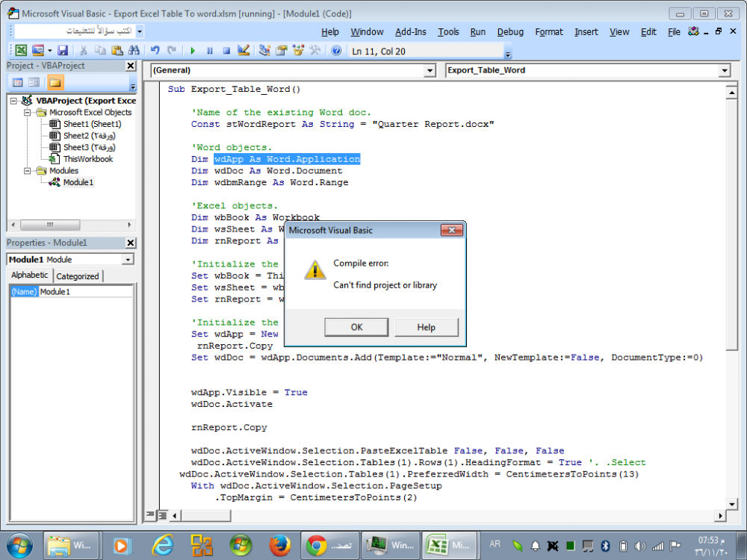Close the Properties - Module1 panel
Viewport: 747px width, 560px height.
(131, 243)
